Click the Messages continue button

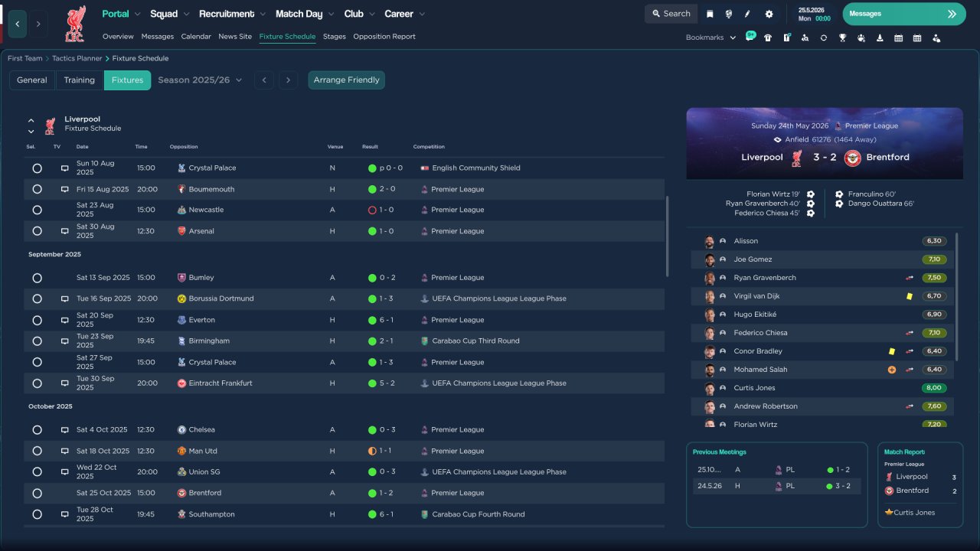904,14
